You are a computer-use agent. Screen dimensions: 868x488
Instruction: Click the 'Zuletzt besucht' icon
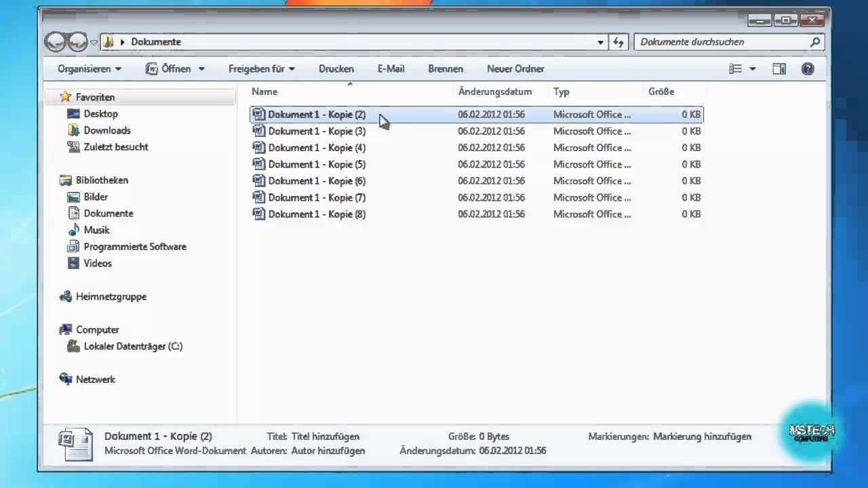(74, 147)
